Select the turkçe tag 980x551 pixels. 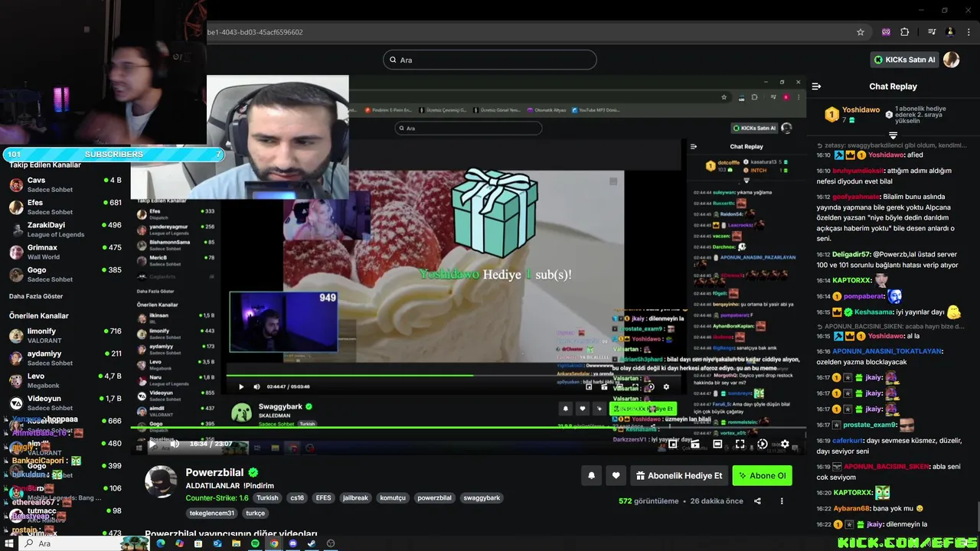[x=255, y=513]
